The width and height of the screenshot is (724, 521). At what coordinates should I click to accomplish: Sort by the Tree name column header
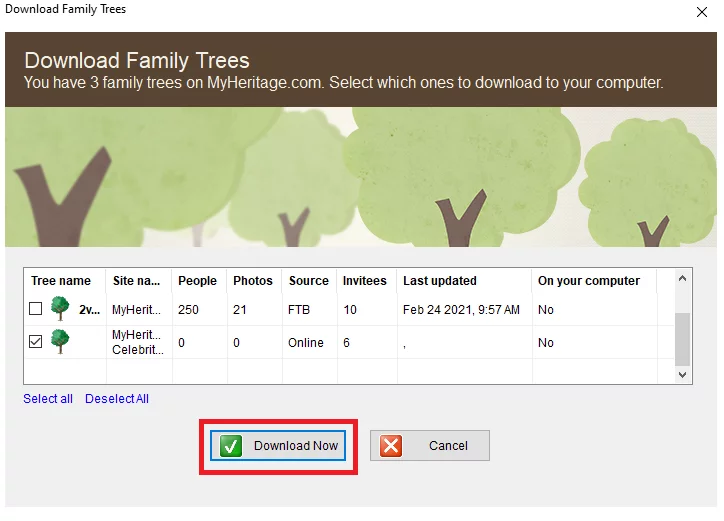click(65, 281)
